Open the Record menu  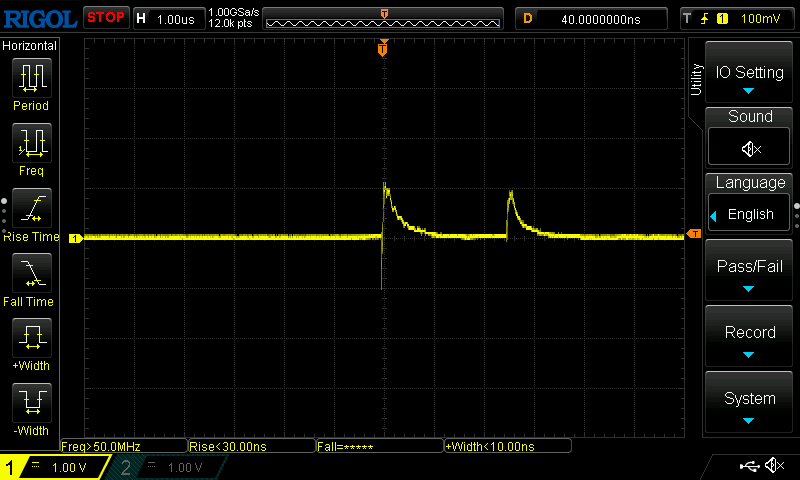(x=750, y=338)
